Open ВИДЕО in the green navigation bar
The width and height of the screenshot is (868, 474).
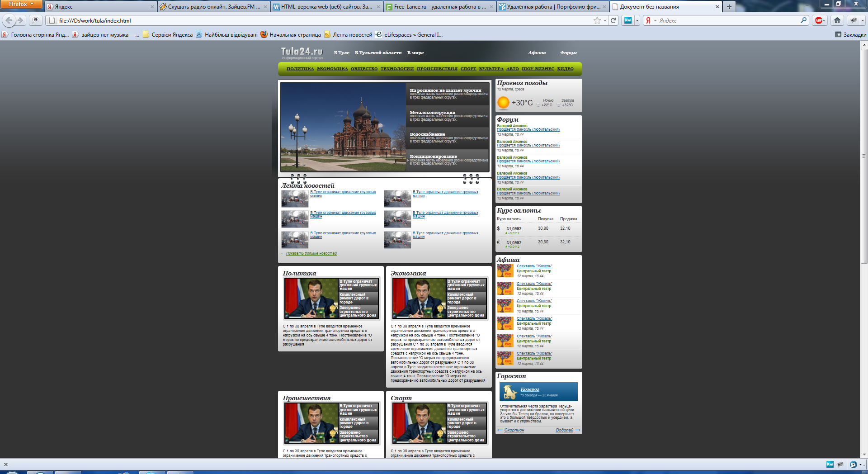pos(565,69)
